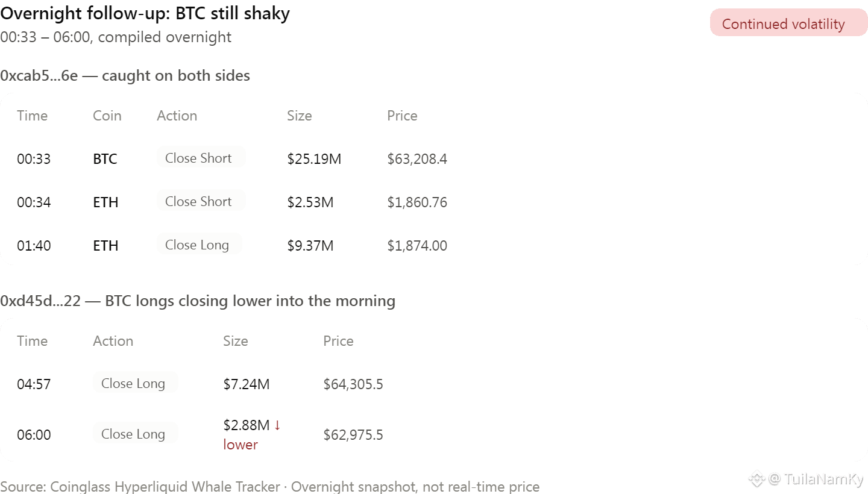Click the $25.19M size value
Viewport: 868px width, 494px height.
tap(314, 159)
